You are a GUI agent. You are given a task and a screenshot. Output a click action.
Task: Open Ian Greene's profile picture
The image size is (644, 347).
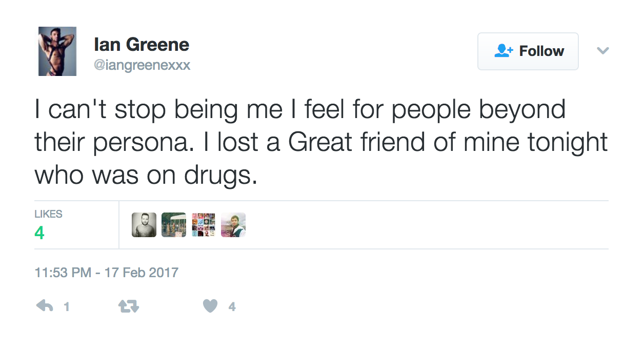click(57, 51)
